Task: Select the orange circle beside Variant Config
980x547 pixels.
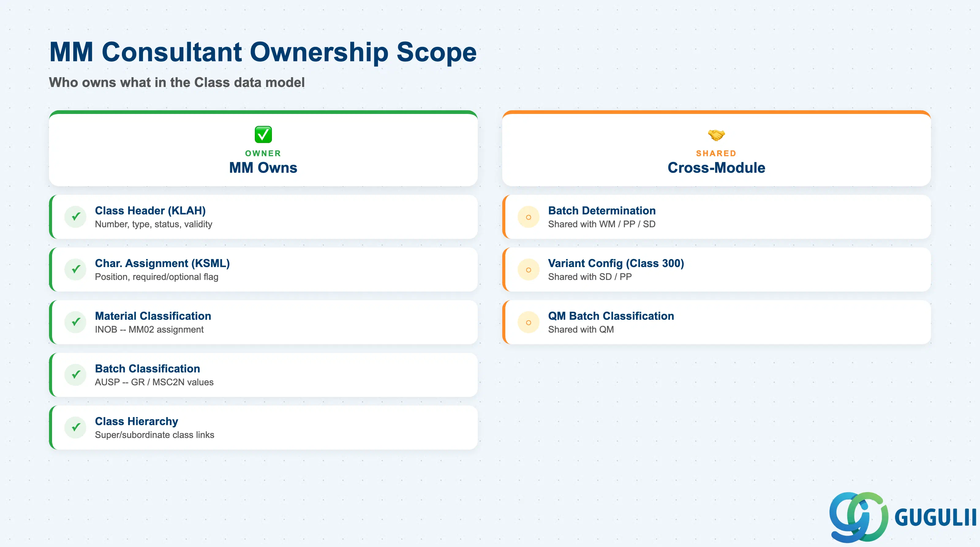Action: (x=528, y=270)
